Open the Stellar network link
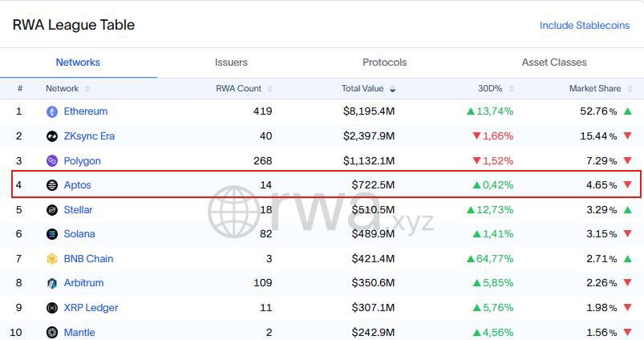Viewport: 644px width, 340px height. [x=78, y=210]
